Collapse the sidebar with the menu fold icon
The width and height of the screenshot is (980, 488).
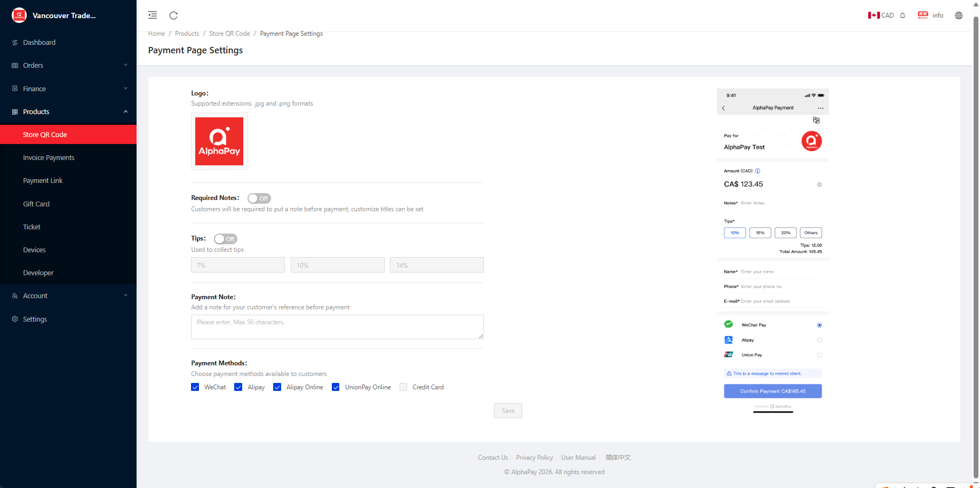click(153, 15)
